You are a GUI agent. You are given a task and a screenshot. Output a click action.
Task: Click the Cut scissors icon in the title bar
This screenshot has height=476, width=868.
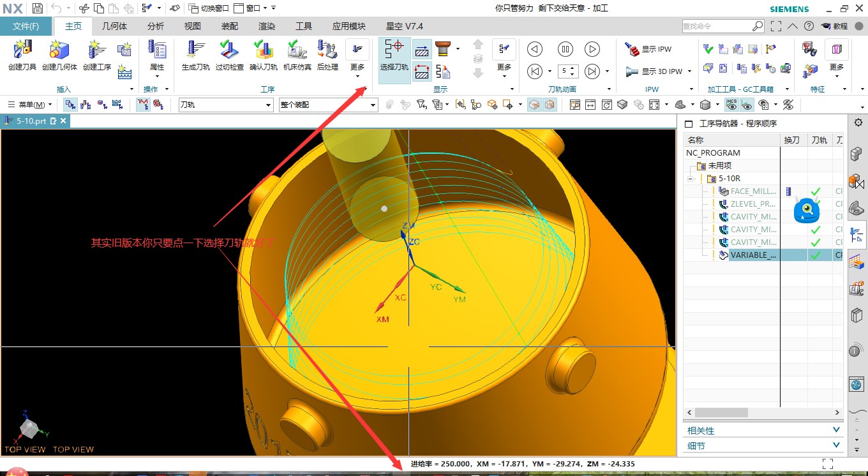84,8
